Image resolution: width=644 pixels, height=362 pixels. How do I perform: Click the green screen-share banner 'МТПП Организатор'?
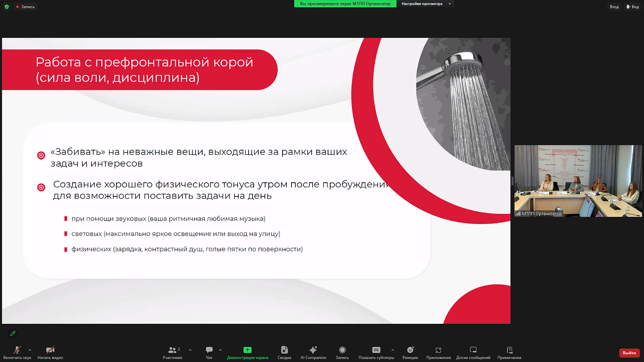pos(345,3)
